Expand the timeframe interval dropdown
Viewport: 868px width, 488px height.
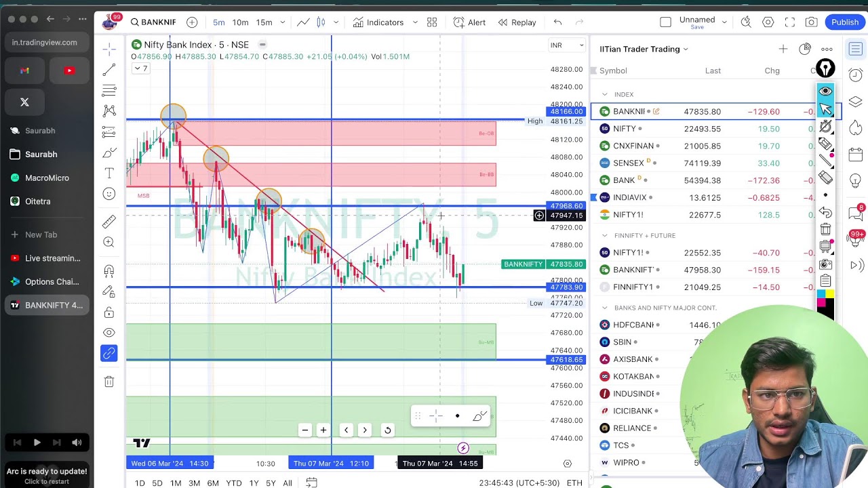pyautogui.click(x=282, y=22)
